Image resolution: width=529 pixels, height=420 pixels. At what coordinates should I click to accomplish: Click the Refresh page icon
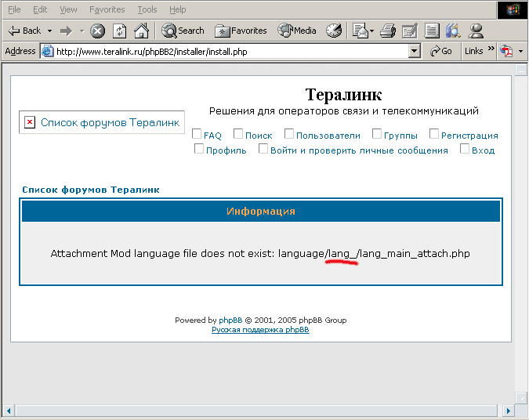pos(119,31)
